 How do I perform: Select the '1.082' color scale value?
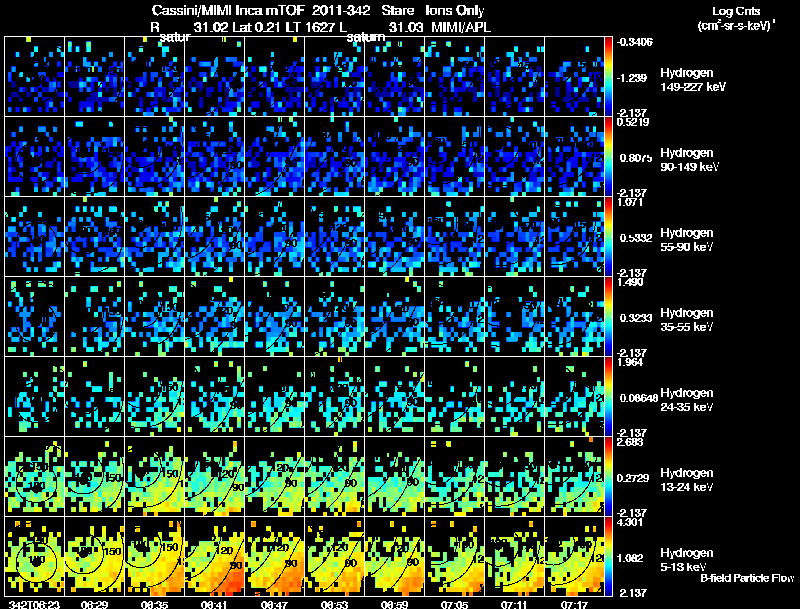pyautogui.click(x=631, y=559)
